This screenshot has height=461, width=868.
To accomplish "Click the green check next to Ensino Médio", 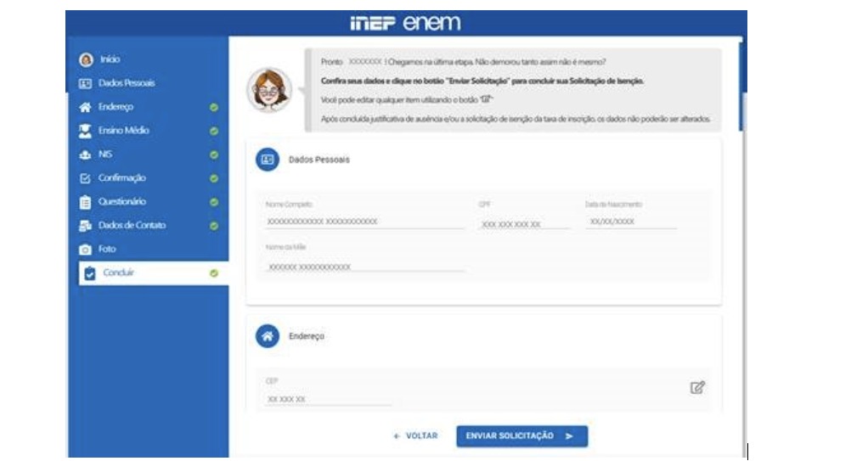I will click(214, 131).
